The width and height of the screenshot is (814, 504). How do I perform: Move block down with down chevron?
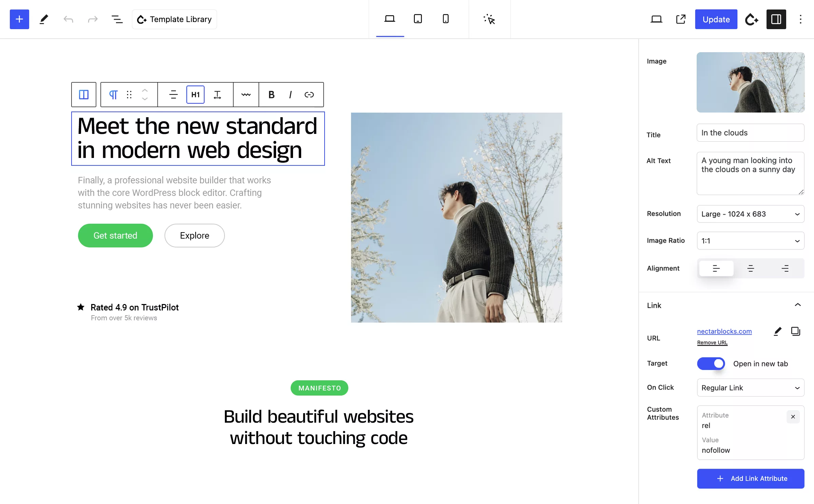(x=145, y=99)
